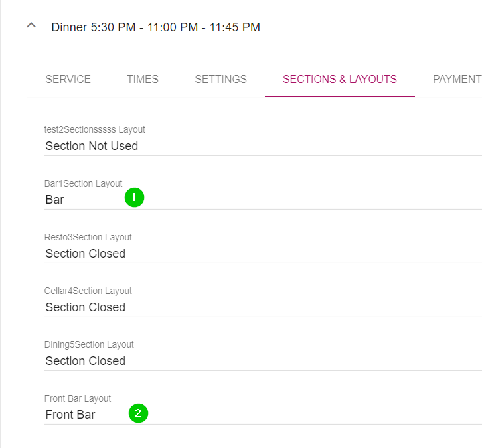Open the TIMES tab
The height and width of the screenshot is (448, 482).
[143, 79]
